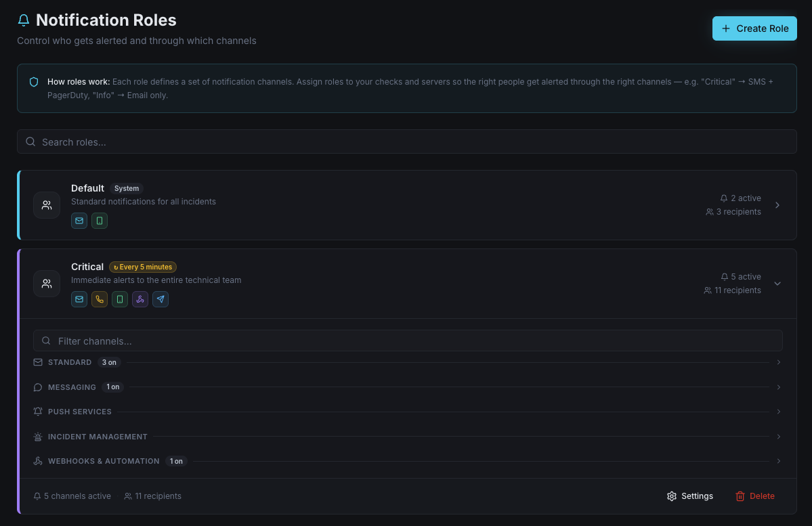
Task: Toggle the SMS channel on the Critical role
Action: click(120, 299)
